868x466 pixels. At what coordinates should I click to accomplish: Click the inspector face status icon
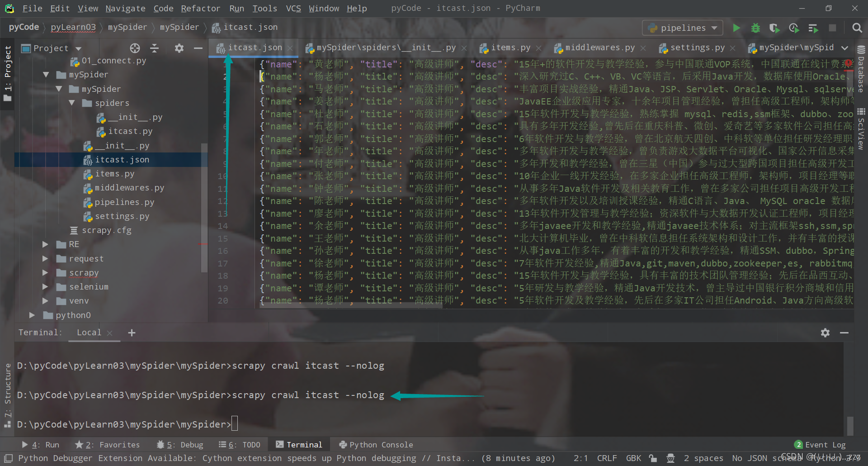coord(671,458)
